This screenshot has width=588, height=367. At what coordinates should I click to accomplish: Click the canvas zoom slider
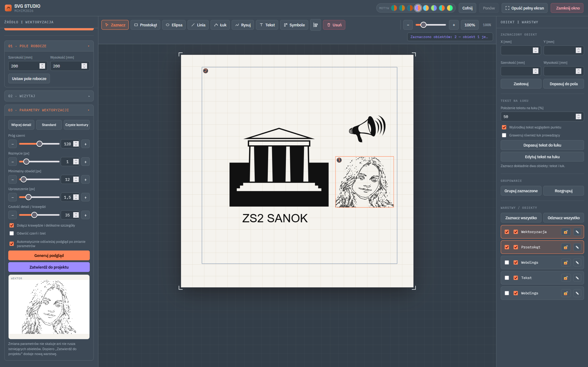pos(431,25)
